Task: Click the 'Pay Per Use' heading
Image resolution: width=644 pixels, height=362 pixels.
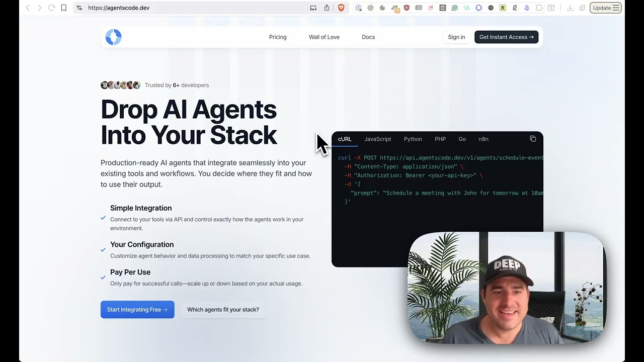Action: coord(130,272)
